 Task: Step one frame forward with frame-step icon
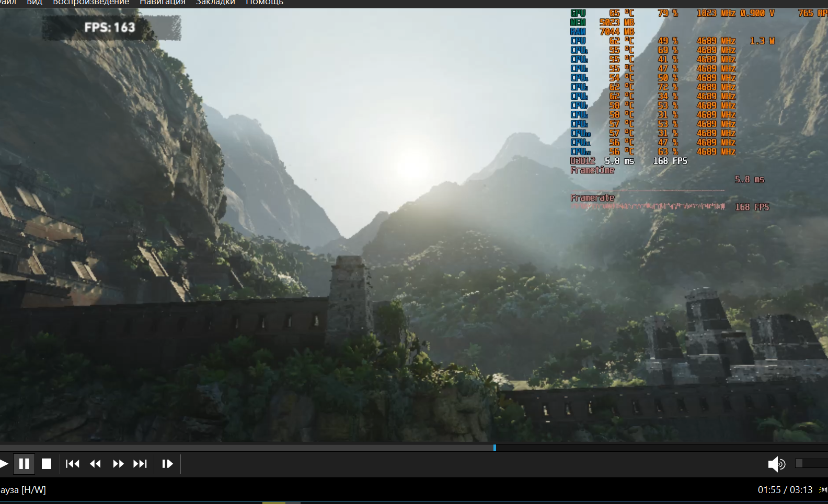167,464
